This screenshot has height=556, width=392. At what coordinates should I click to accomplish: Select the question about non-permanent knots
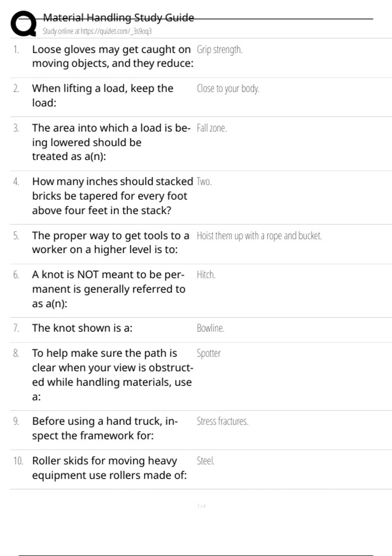pos(108,289)
